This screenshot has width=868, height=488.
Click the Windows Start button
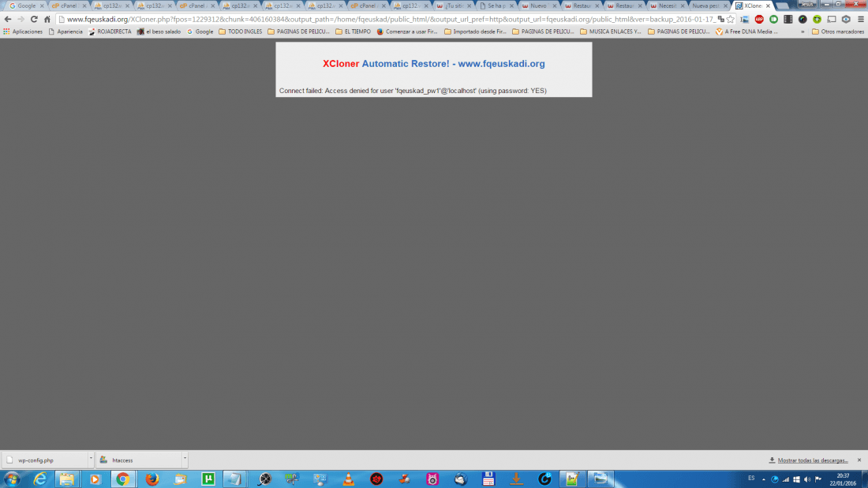[12, 479]
